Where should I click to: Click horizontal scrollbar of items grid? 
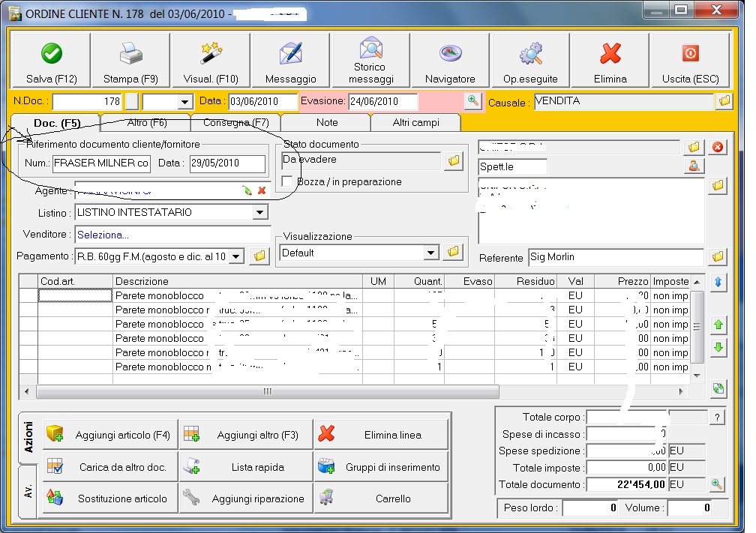[268, 391]
